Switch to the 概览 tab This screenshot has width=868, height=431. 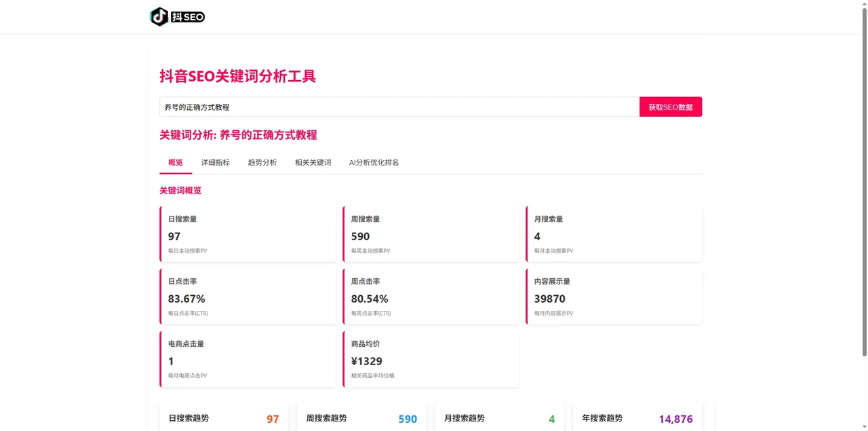pyautogui.click(x=176, y=163)
